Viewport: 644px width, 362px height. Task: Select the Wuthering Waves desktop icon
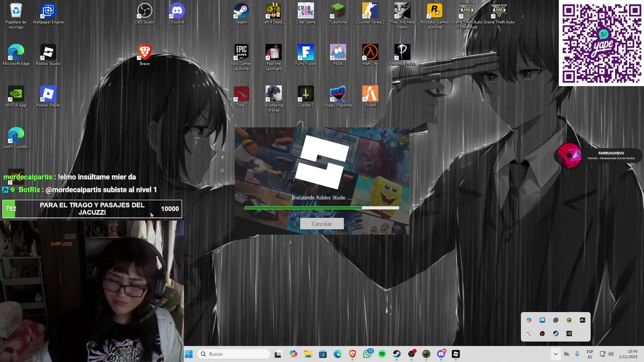(x=274, y=99)
